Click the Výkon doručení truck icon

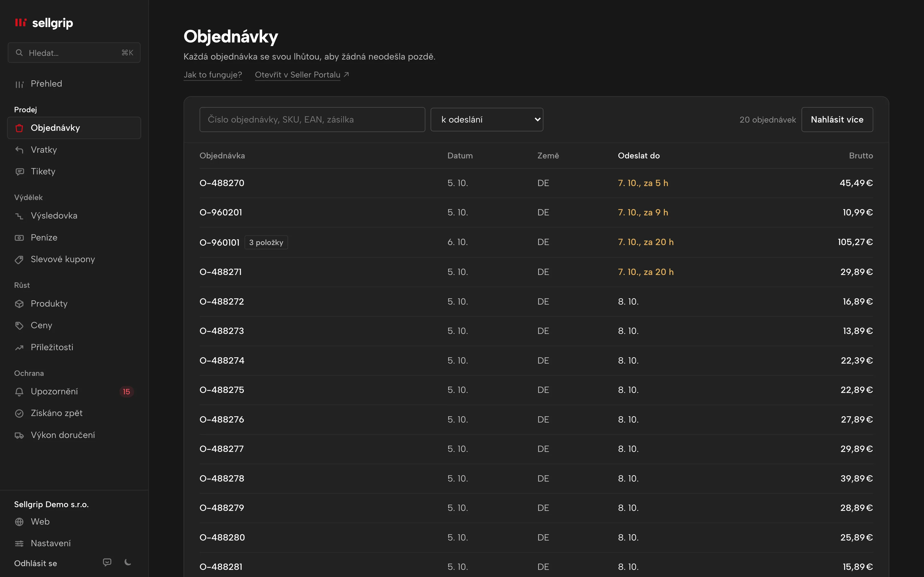tap(19, 435)
